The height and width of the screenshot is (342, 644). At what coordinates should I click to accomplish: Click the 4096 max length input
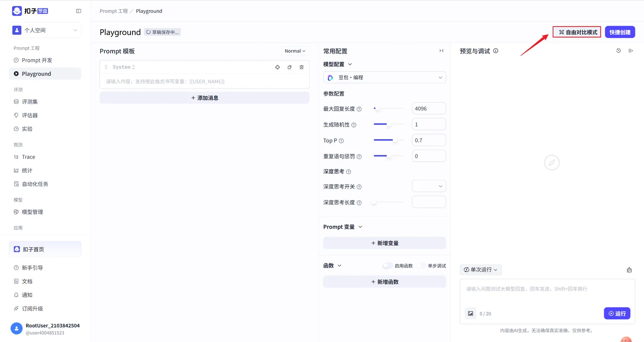429,109
